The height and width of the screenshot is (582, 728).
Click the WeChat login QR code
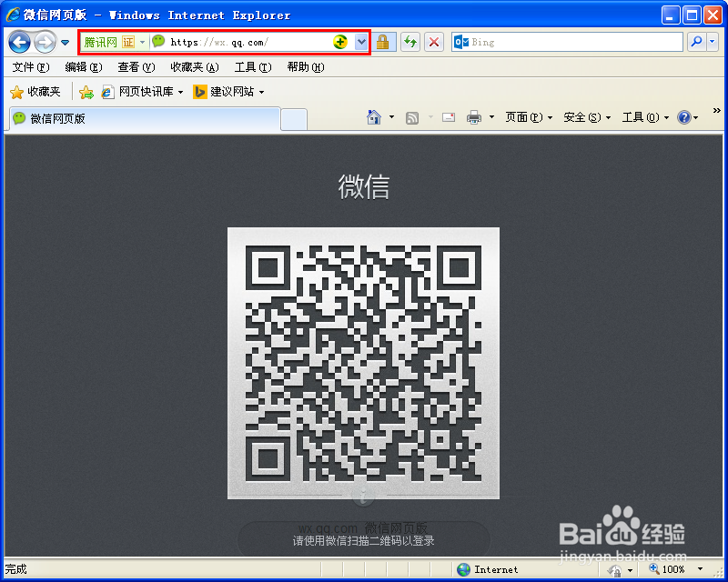tap(363, 364)
